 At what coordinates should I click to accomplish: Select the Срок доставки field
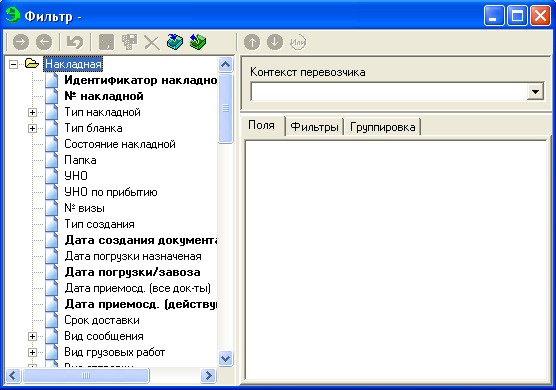pyautogui.click(x=102, y=320)
